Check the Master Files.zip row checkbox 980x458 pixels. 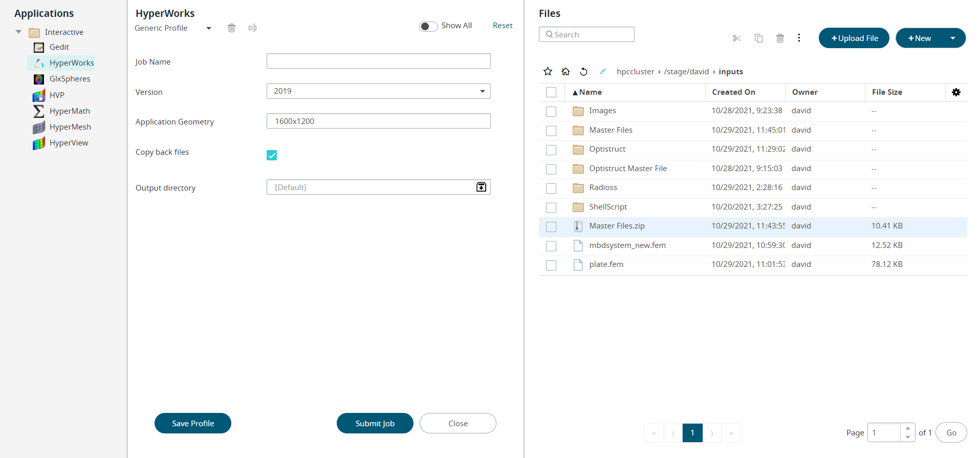[x=551, y=226]
